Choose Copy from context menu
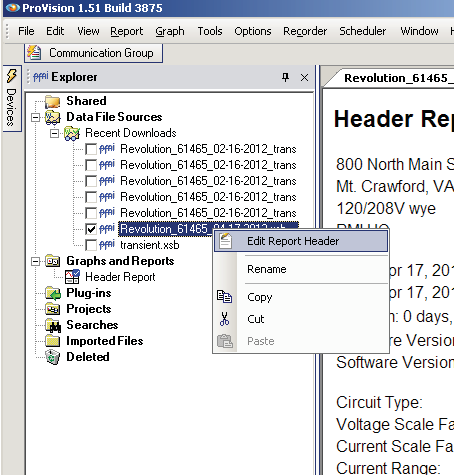 [301, 297]
